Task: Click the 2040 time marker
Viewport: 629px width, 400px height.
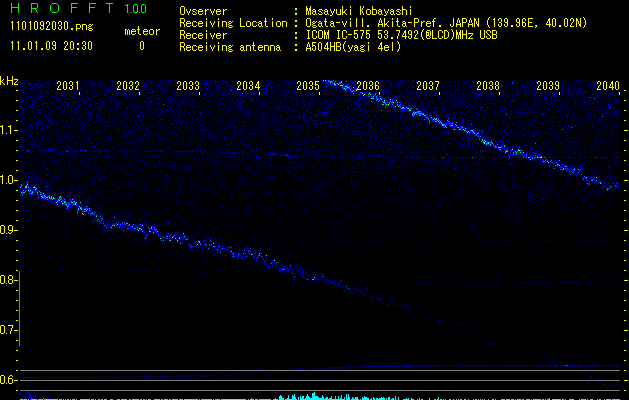Action: point(608,85)
